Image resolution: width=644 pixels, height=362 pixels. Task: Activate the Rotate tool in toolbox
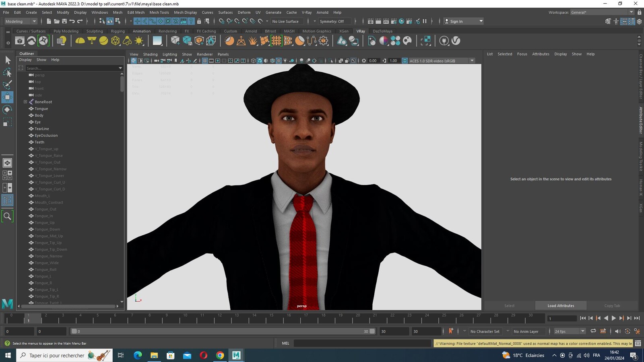pos(7,109)
